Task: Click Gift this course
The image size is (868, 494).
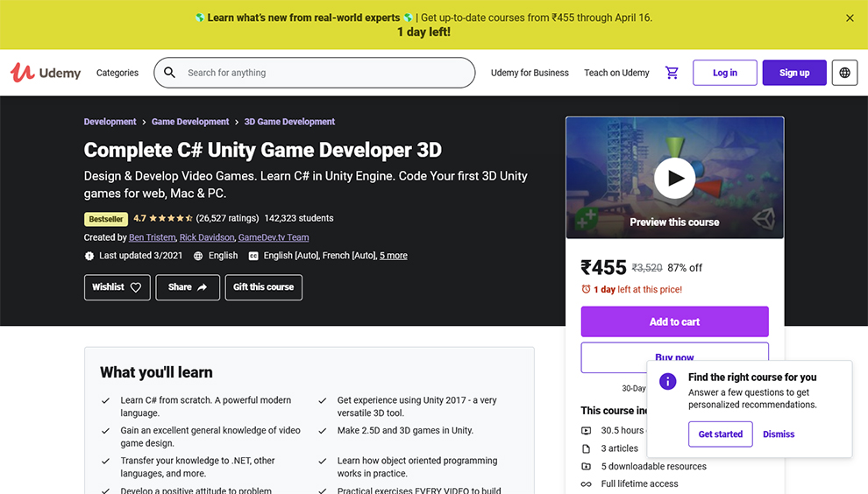Action: coord(264,287)
